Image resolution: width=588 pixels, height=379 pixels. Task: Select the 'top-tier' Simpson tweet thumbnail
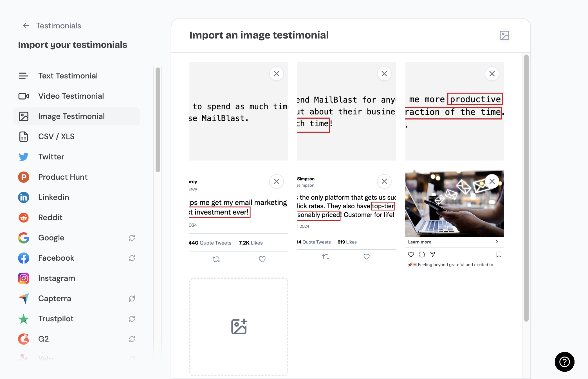pos(347,220)
